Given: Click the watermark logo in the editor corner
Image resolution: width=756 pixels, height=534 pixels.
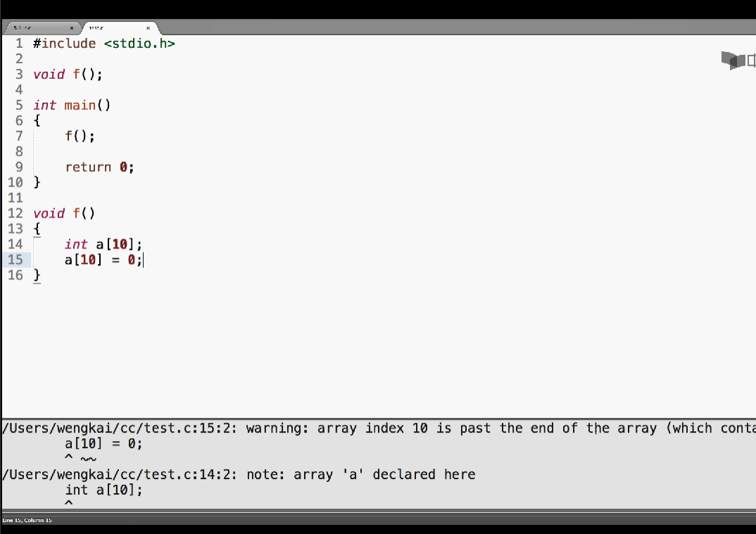Looking at the screenshot, I should [x=738, y=61].
